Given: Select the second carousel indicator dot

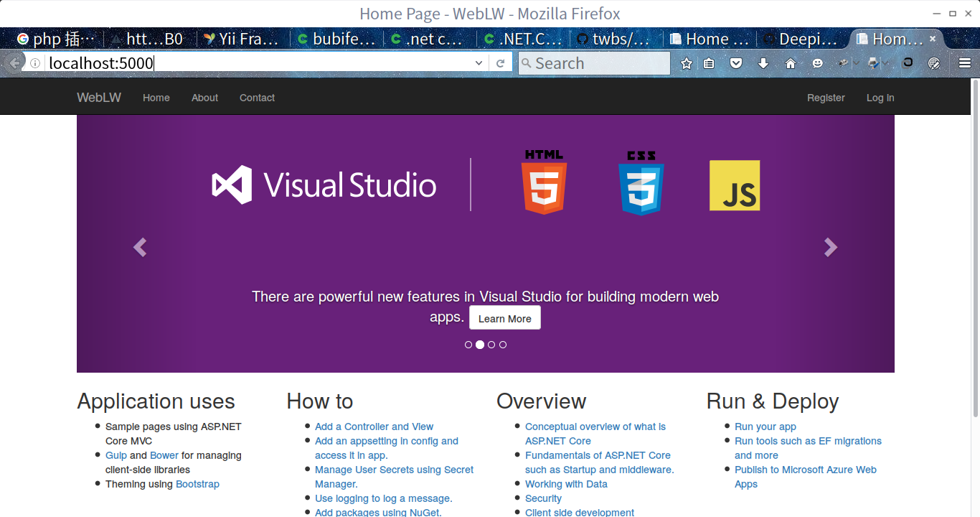Looking at the screenshot, I should click(480, 345).
